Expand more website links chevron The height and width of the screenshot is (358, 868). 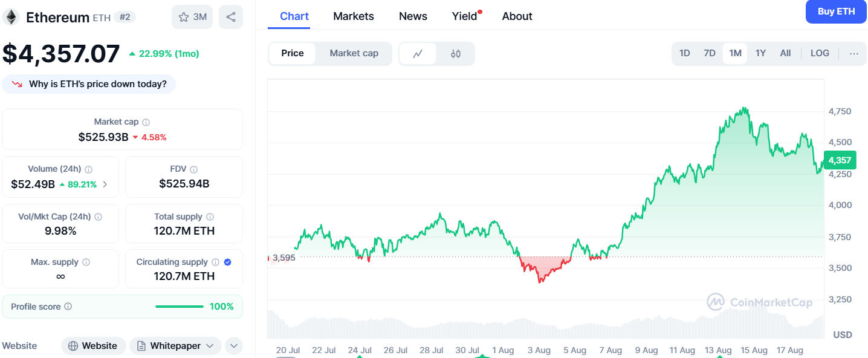(234, 346)
